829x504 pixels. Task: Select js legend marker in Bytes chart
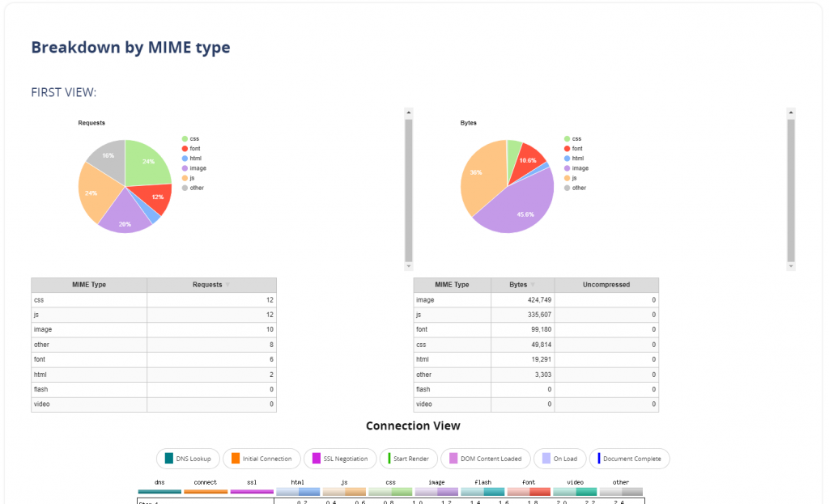pyautogui.click(x=567, y=178)
